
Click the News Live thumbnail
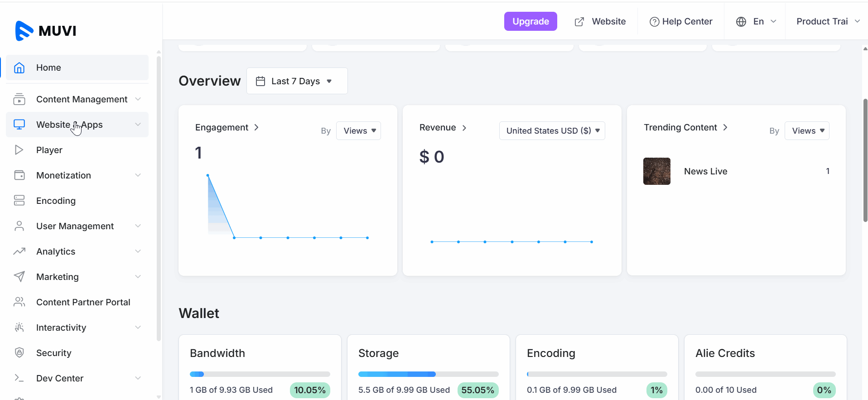(656, 171)
